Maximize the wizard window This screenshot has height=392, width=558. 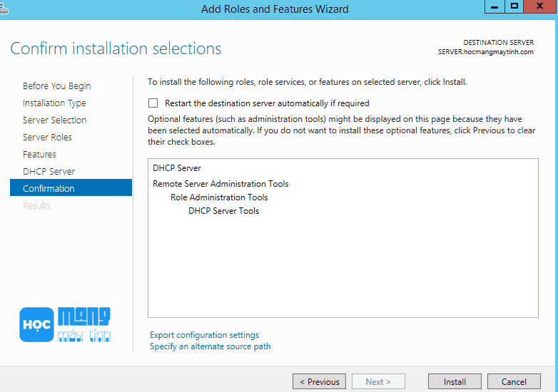tap(514, 6)
